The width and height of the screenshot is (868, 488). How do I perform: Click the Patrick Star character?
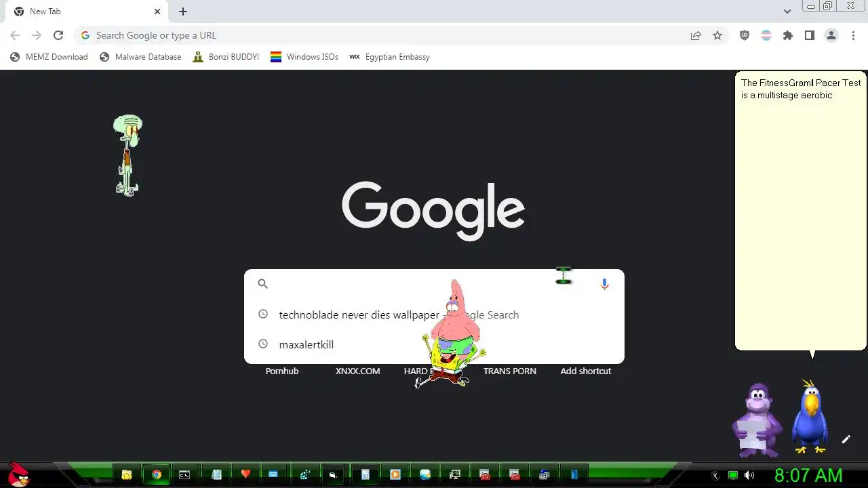456,319
